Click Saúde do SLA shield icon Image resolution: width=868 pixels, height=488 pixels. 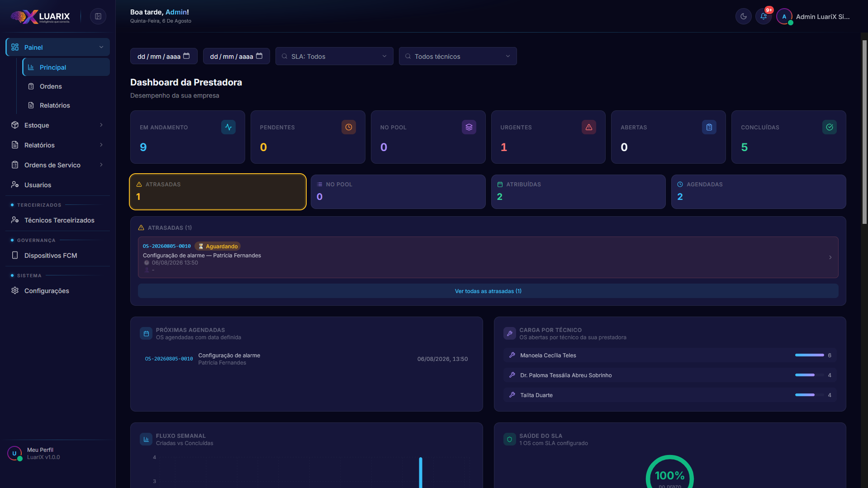pyautogui.click(x=510, y=439)
